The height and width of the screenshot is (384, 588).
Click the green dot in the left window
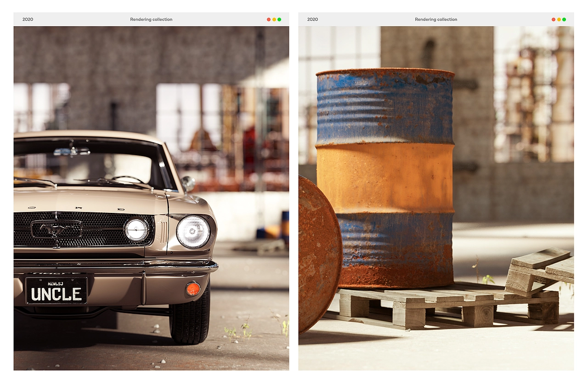[x=279, y=19]
